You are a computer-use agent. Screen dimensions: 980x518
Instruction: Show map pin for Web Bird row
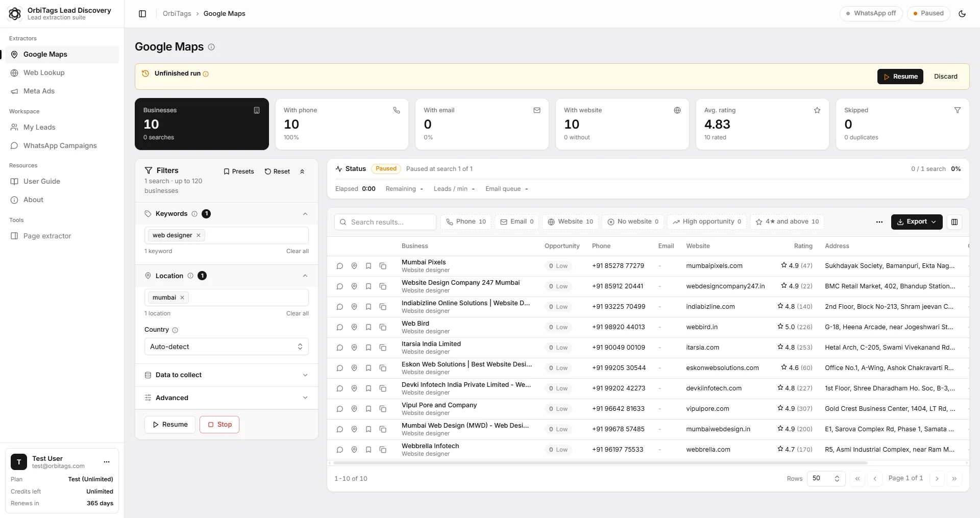pyautogui.click(x=354, y=327)
